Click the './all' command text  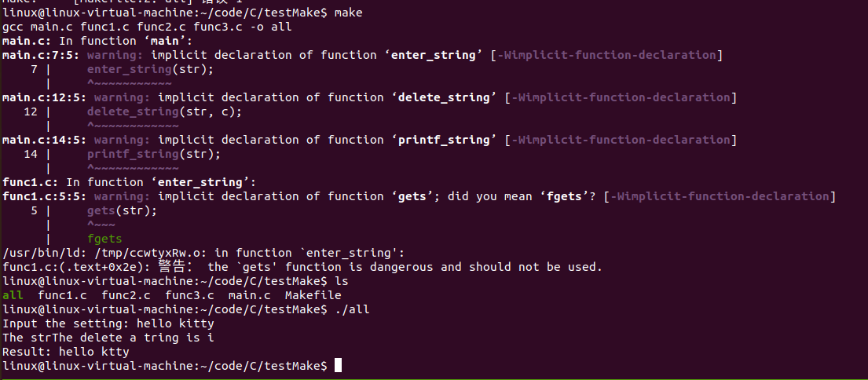[x=351, y=309]
